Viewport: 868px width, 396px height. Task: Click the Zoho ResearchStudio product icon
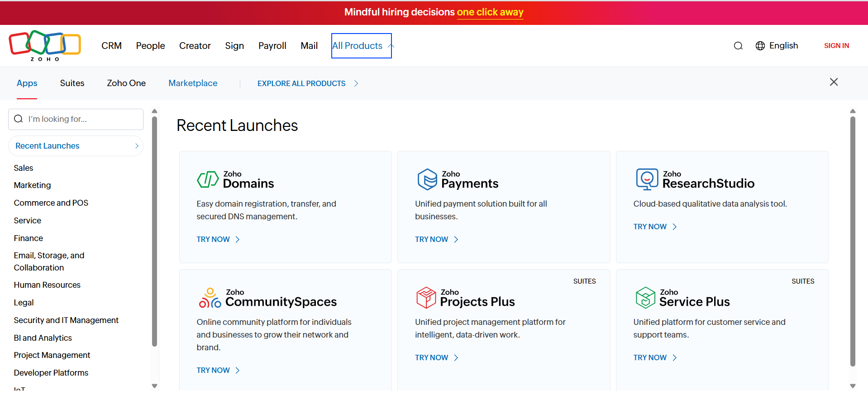647,179
